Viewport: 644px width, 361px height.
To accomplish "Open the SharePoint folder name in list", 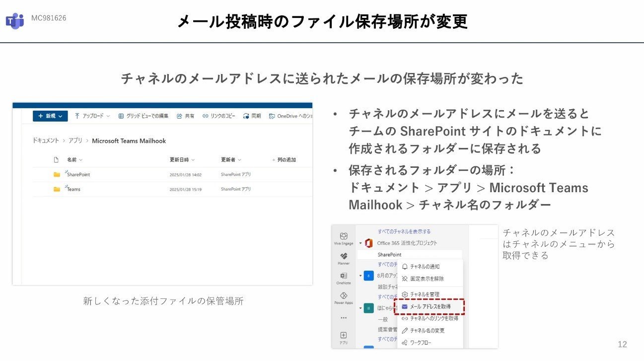I will 78,175.
